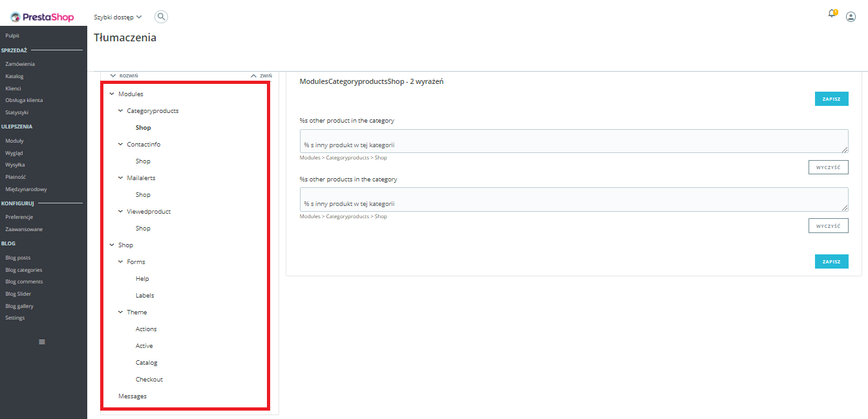Collapse the Shop top-level node chevron
The height and width of the screenshot is (419, 868).
112,245
